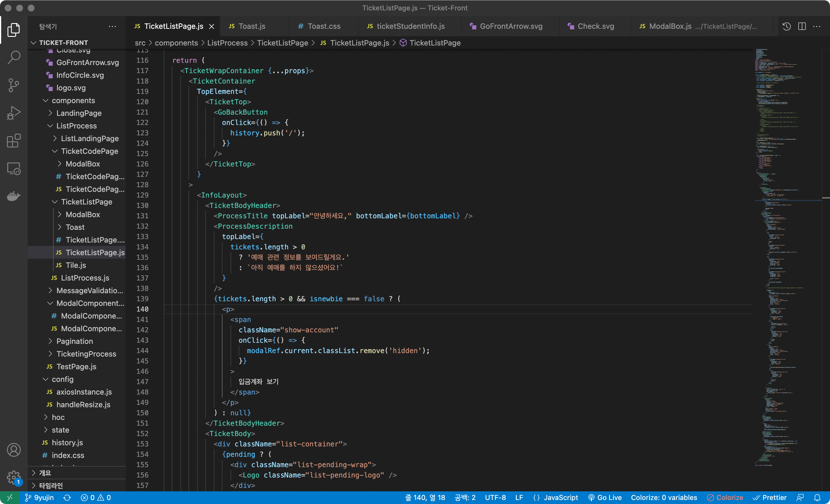Screen dimensions: 830x504
Task: Open the timeline history icon in editor toolbar
Action: click(786, 26)
